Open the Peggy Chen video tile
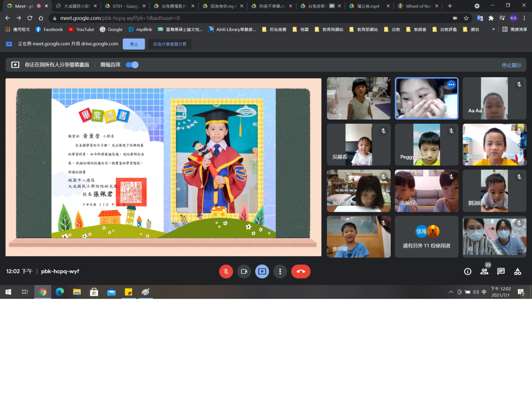 click(426, 144)
